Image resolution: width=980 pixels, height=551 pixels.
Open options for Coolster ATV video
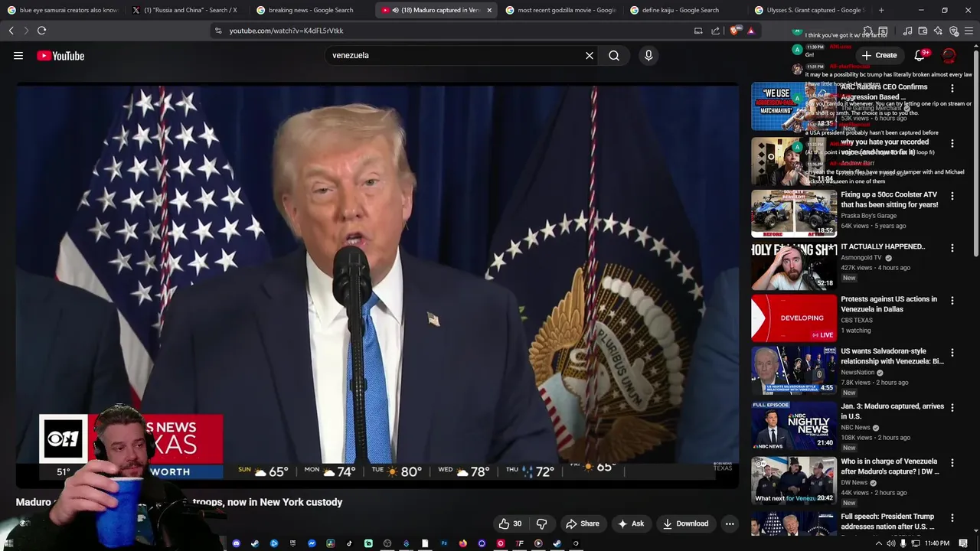952,196
